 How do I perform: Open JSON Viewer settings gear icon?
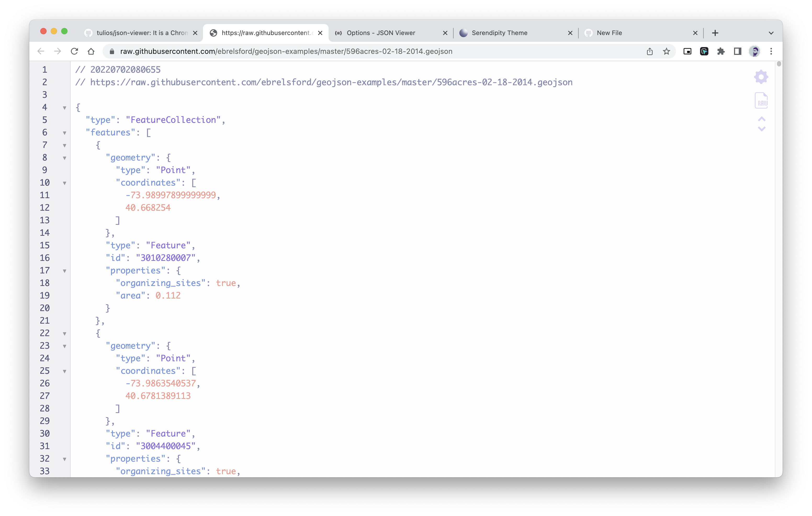click(761, 77)
